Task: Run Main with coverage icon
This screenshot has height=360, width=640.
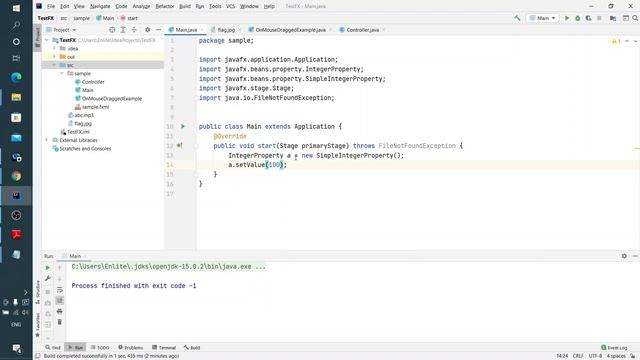Action: [x=588, y=18]
